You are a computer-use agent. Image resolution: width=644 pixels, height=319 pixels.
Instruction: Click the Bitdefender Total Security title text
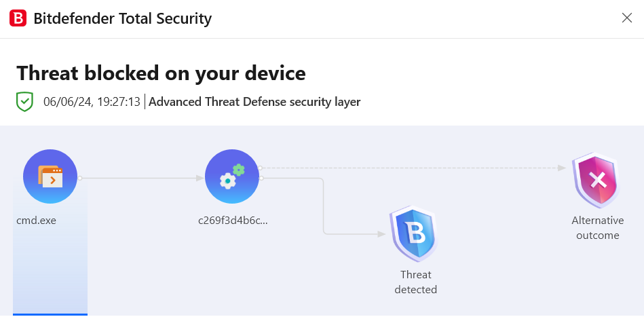[122, 18]
